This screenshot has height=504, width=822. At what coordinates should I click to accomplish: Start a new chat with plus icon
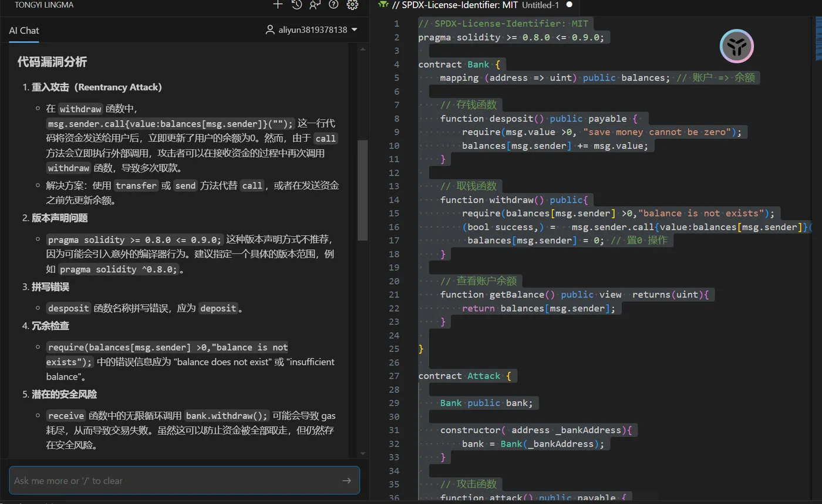point(278,5)
